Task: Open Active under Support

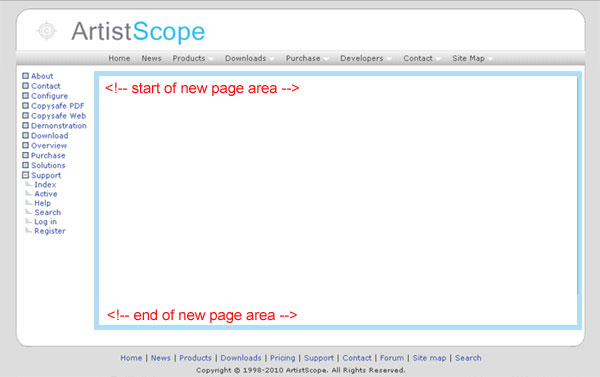Action: click(x=46, y=194)
